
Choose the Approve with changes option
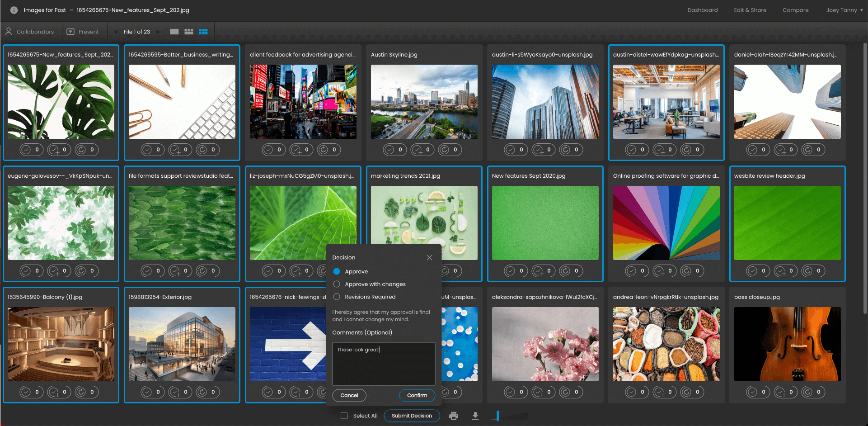(337, 284)
